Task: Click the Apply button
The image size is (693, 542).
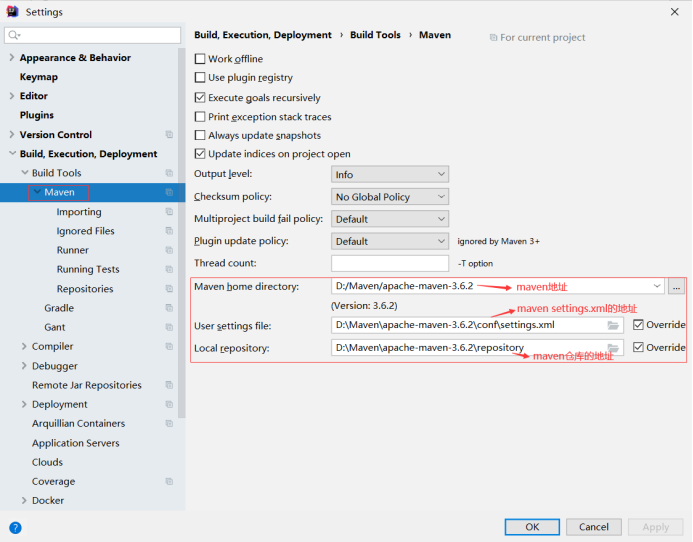Action: pyautogui.click(x=655, y=527)
